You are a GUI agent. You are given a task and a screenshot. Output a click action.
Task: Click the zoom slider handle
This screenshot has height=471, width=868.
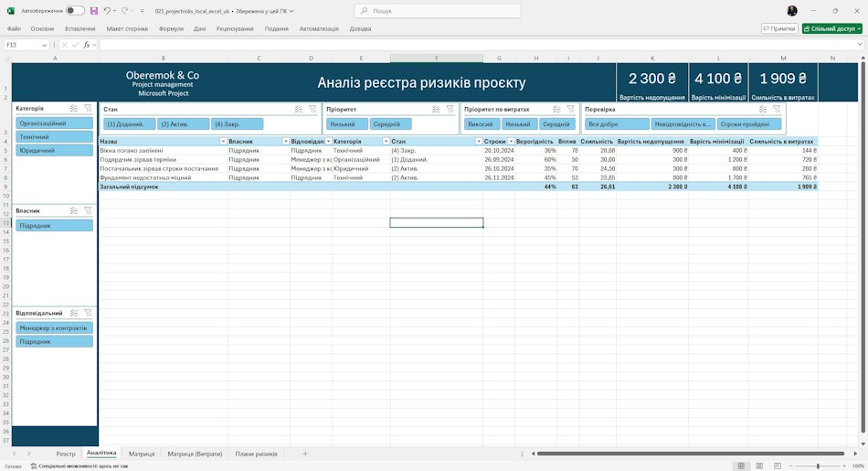tap(818, 466)
